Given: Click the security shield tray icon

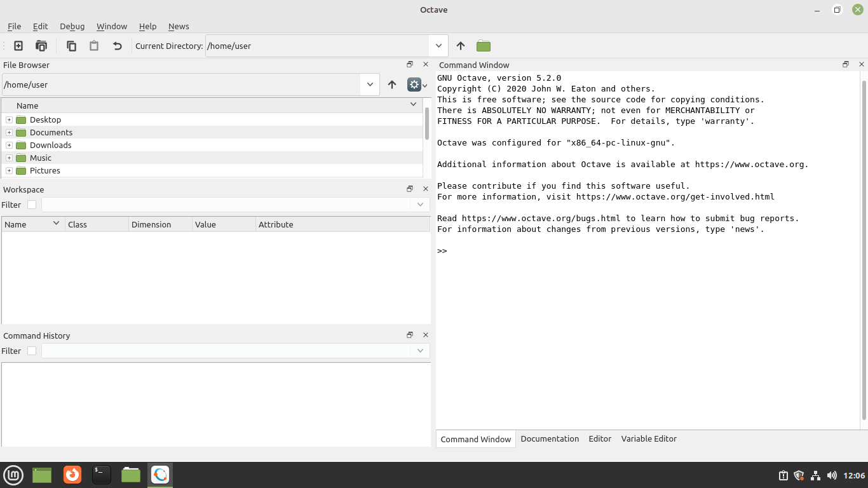Looking at the screenshot, I should pyautogui.click(x=799, y=475).
